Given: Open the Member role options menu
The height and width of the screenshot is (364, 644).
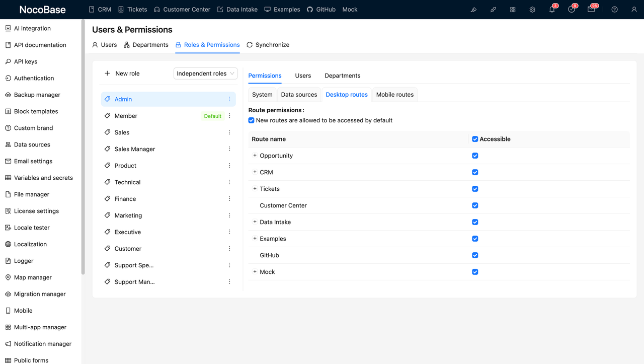Looking at the screenshot, I should click(229, 116).
